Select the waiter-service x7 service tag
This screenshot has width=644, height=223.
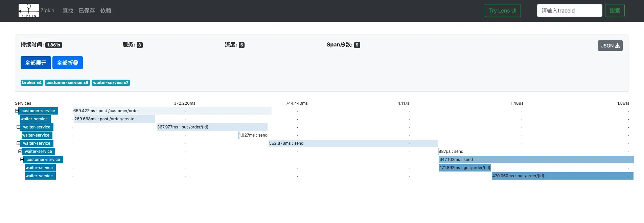[111, 83]
